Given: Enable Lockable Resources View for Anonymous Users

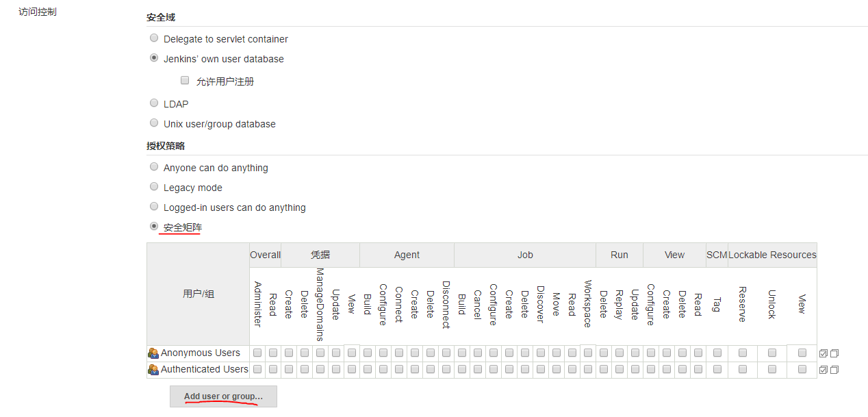Looking at the screenshot, I should click(802, 353).
